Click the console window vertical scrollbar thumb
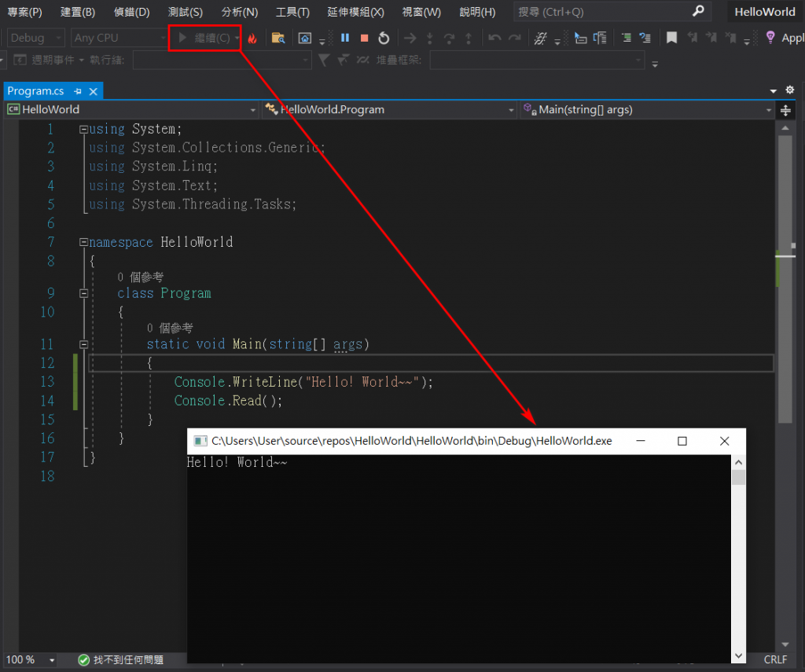The image size is (805, 672). click(738, 477)
